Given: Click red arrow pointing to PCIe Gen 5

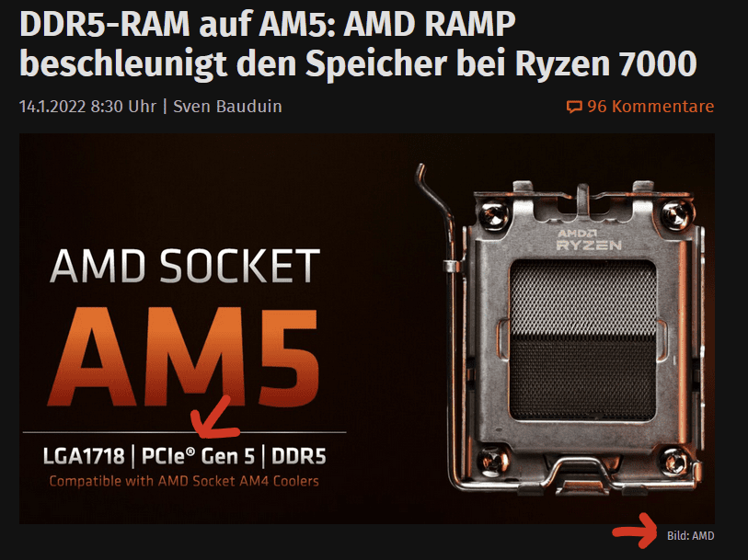Looking at the screenshot, I should [x=213, y=417].
